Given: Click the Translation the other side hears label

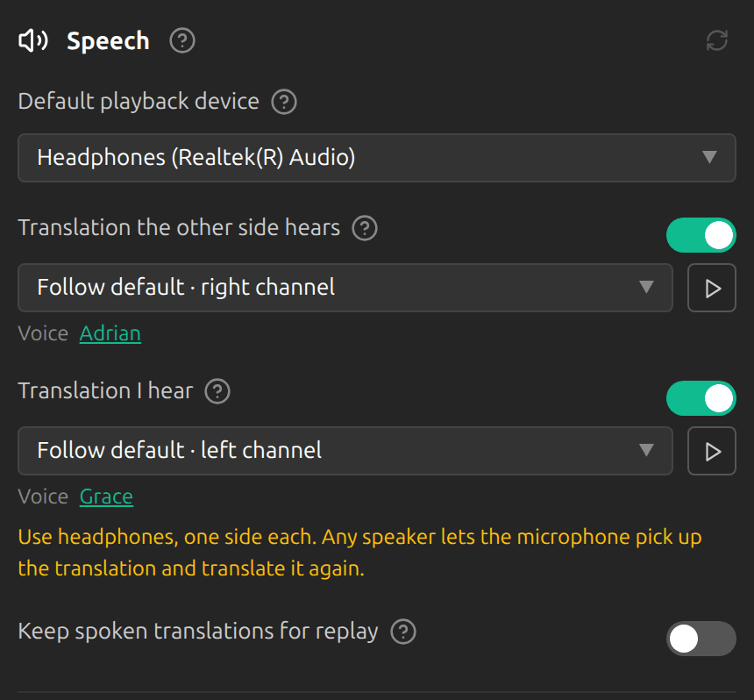Looking at the screenshot, I should tap(179, 227).
